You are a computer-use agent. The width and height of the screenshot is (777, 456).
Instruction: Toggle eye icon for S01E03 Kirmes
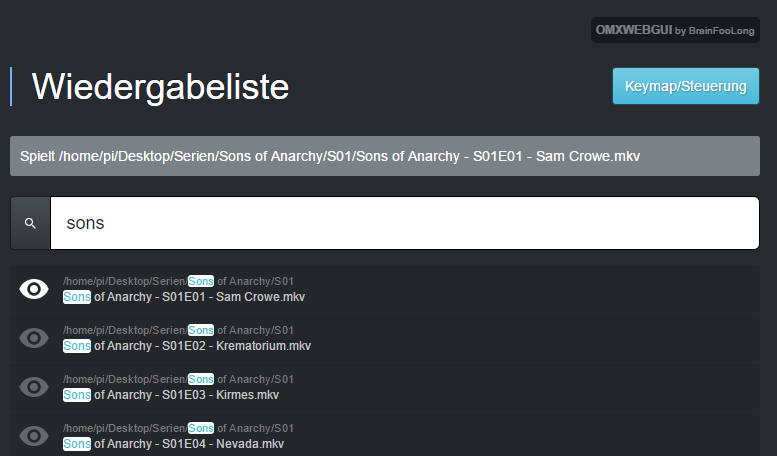[x=34, y=386]
